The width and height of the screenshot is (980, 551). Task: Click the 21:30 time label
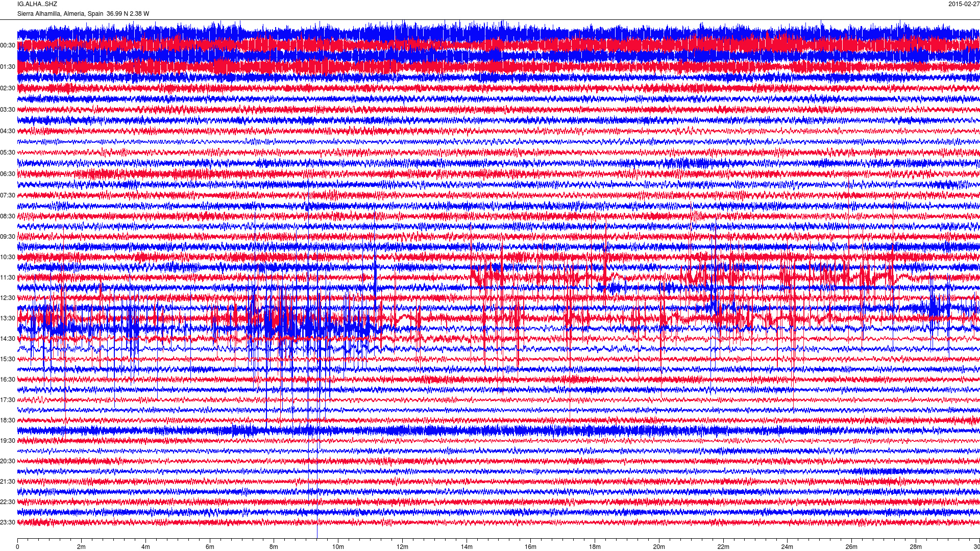click(x=8, y=482)
